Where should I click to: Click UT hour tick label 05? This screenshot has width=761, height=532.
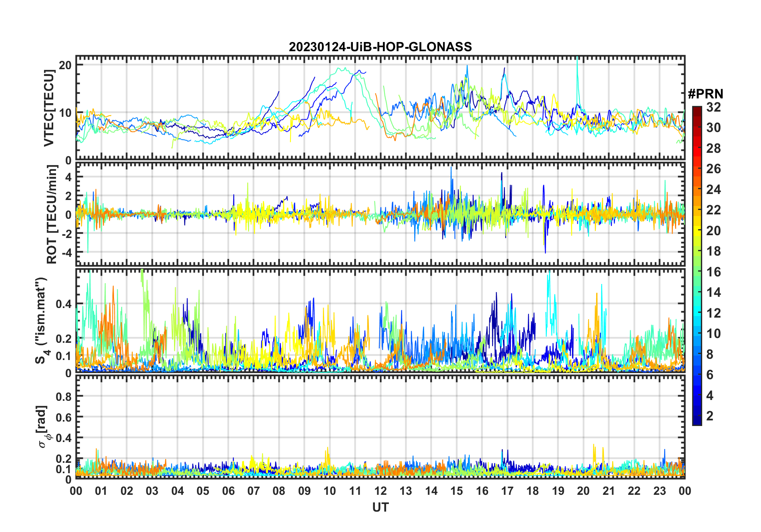(x=203, y=491)
